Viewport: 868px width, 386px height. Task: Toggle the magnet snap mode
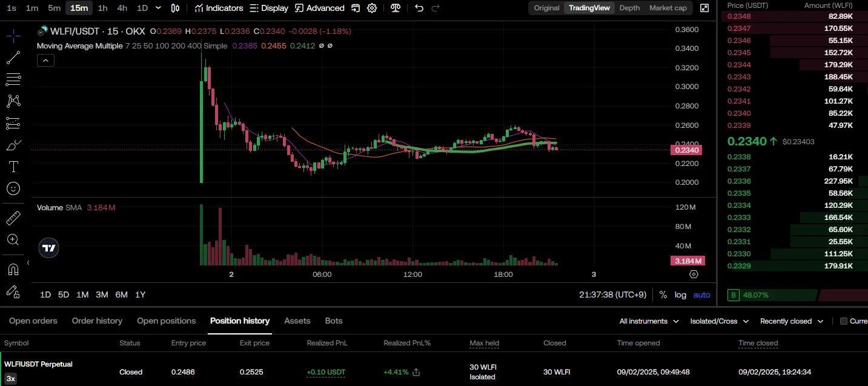click(13, 269)
